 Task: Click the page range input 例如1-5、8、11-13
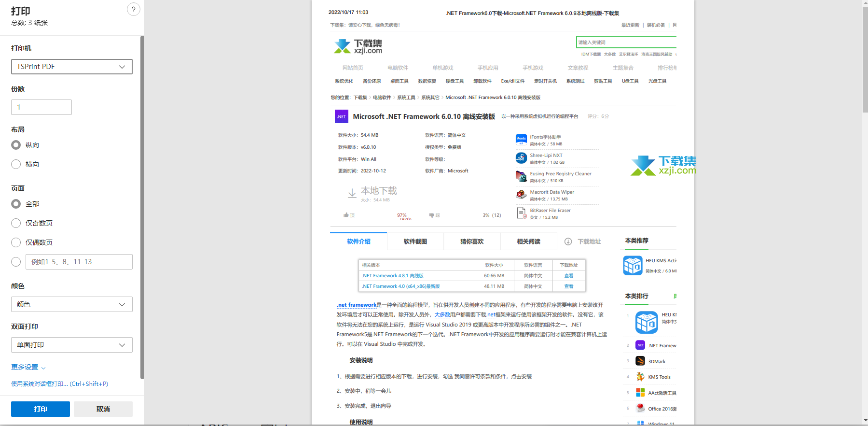pyautogui.click(x=79, y=262)
